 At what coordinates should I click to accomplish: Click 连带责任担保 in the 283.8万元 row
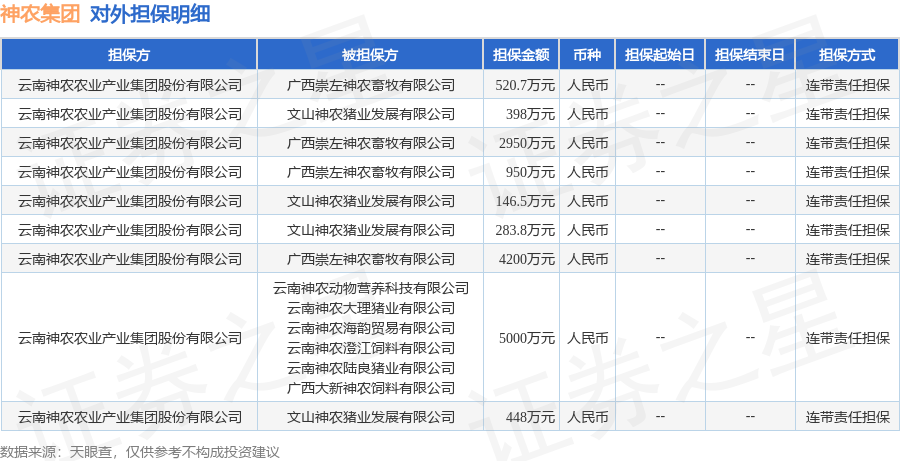click(x=848, y=230)
